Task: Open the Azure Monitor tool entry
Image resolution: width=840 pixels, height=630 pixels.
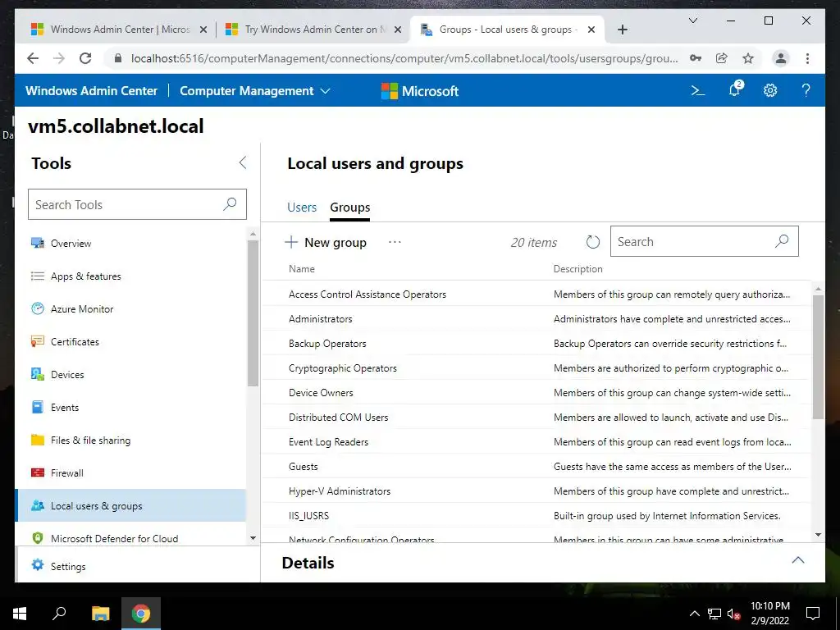Action: point(130,308)
